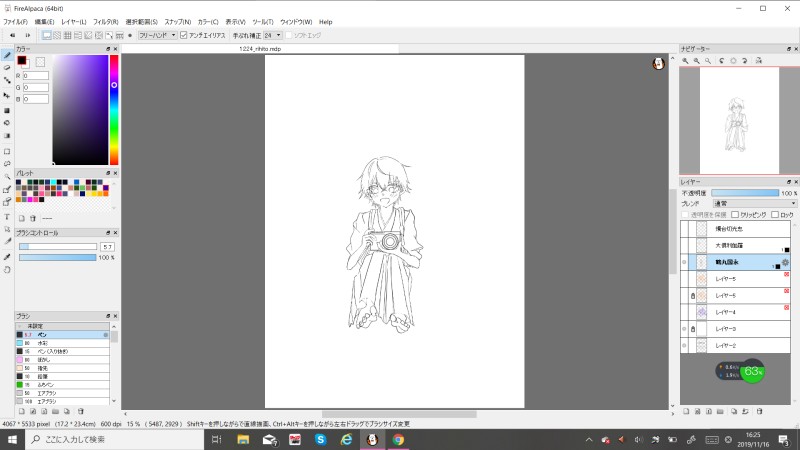The width and height of the screenshot is (800, 450).
Task: Show the 大倶利伽羅 layer via visibility box
Action: click(684, 245)
